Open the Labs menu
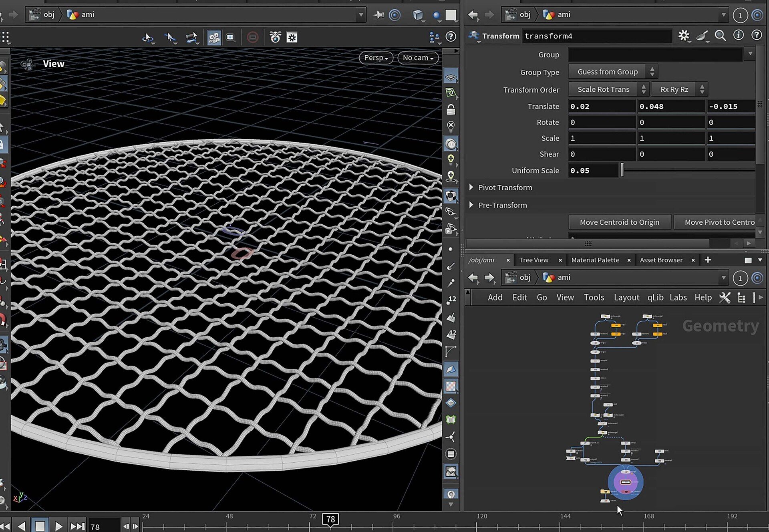The image size is (769, 532). 678,297
